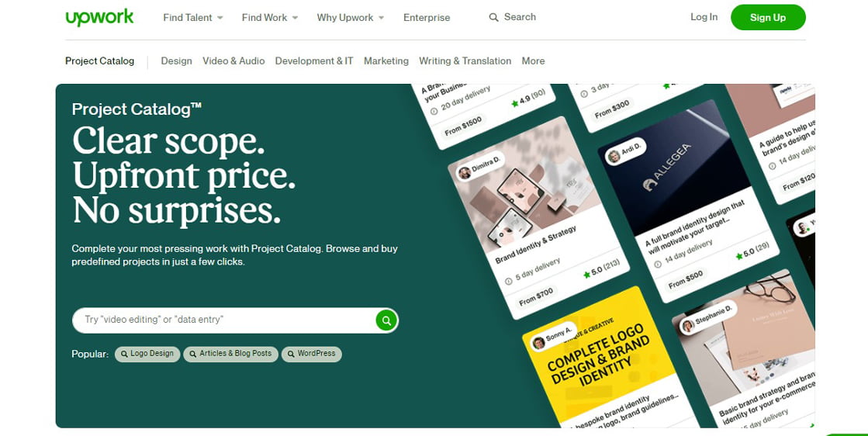Click the green search magnifier button

coord(386,320)
